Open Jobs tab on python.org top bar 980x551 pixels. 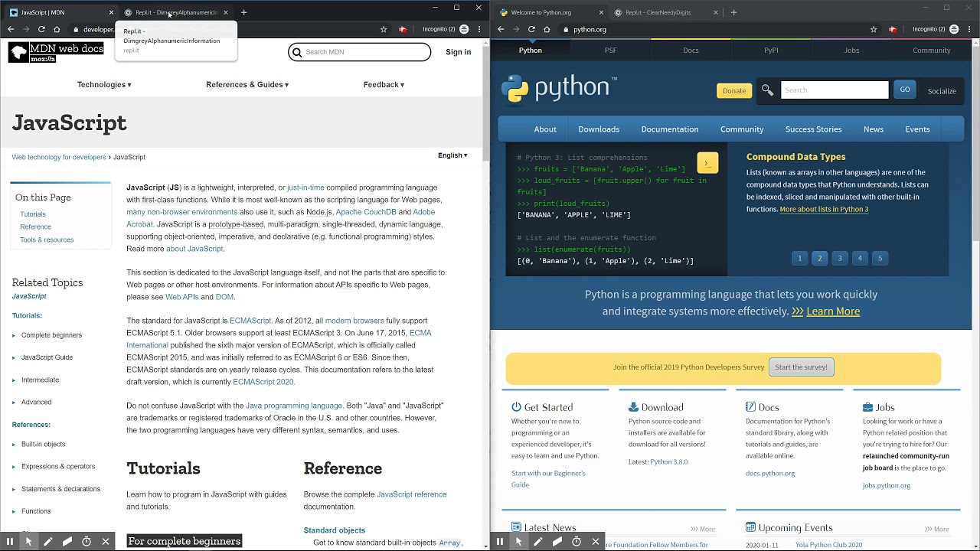(851, 51)
